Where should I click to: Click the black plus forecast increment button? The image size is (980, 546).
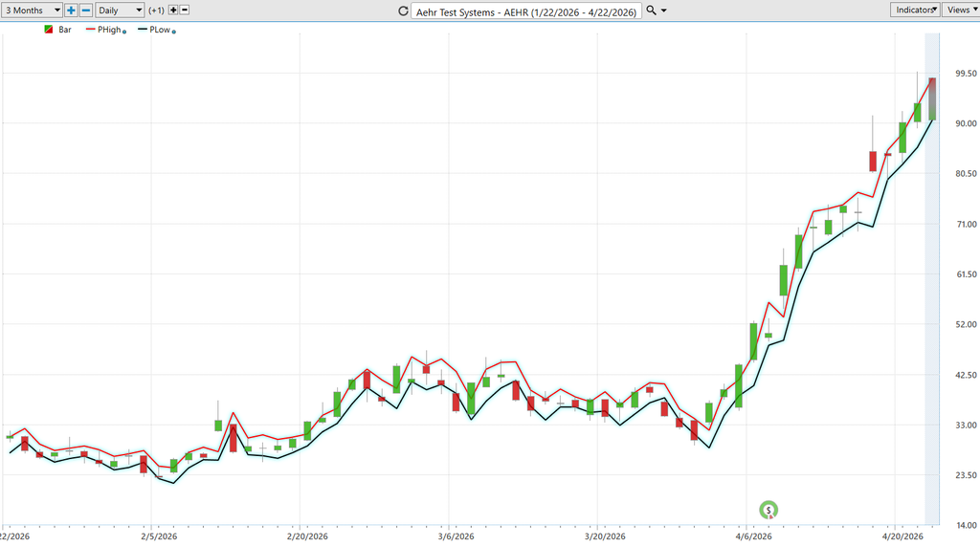pyautogui.click(x=173, y=10)
